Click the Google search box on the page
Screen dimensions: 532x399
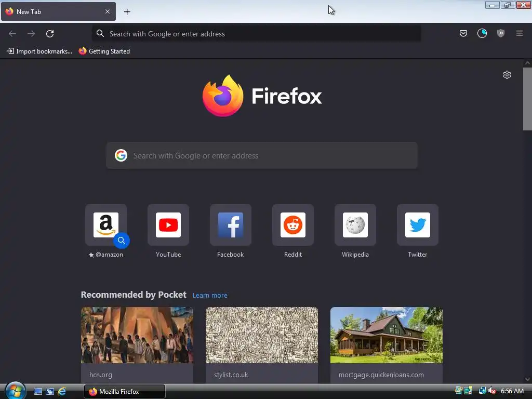pos(262,156)
